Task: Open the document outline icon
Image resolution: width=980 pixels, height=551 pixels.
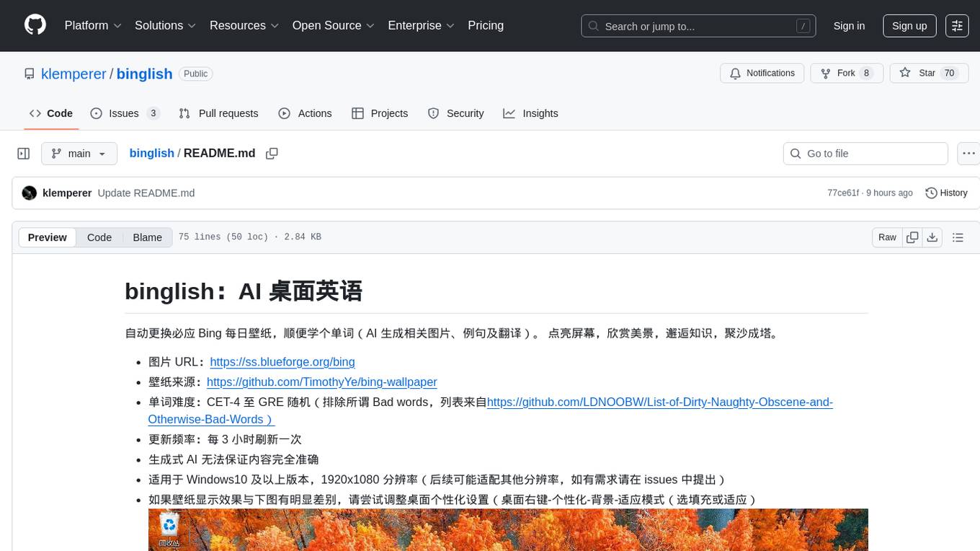Action: point(958,237)
